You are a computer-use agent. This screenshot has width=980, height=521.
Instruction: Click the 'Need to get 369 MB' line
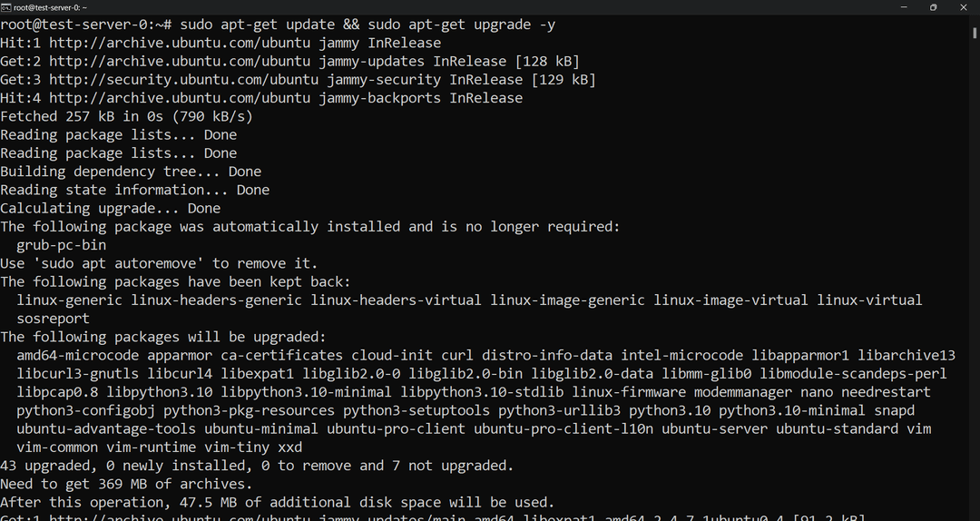click(126, 484)
